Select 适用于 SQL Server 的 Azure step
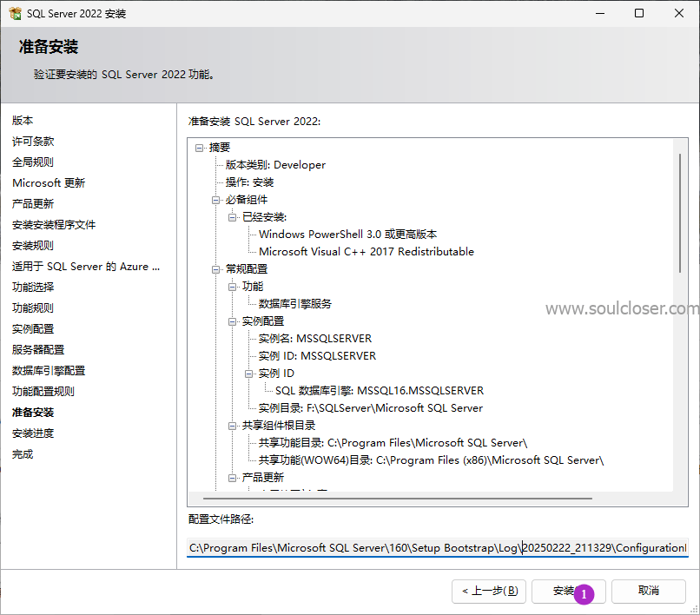This screenshot has width=700, height=615. [x=86, y=267]
